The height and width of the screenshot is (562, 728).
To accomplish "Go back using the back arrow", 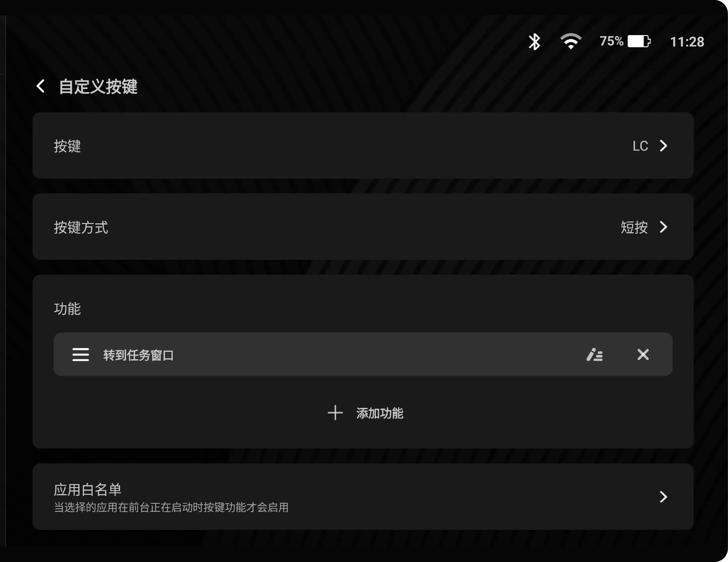I will point(41,86).
